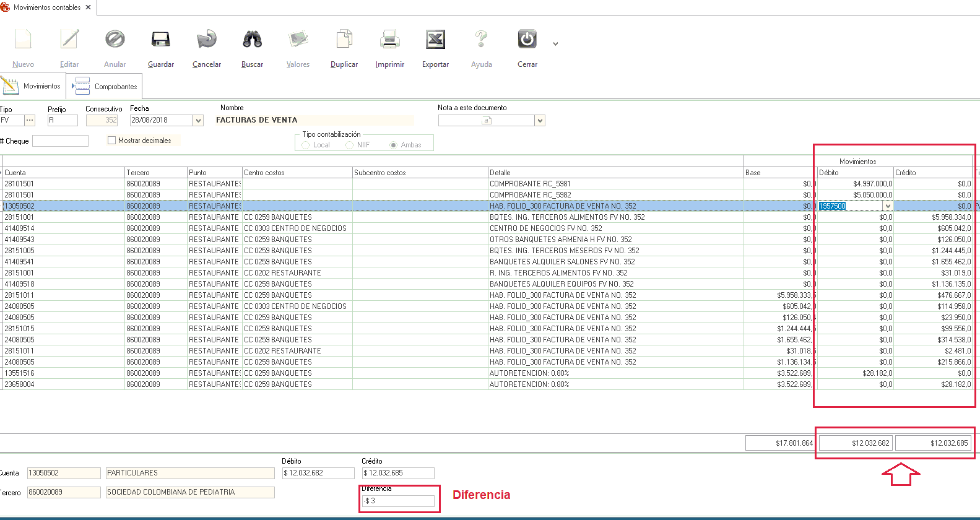
Task: Click the Cerrar power icon
Action: tap(527, 40)
